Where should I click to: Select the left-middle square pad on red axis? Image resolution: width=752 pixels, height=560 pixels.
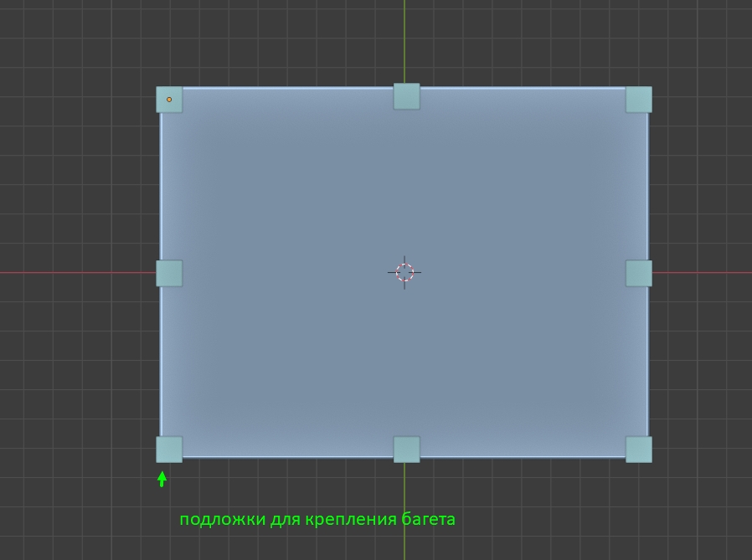(x=169, y=273)
